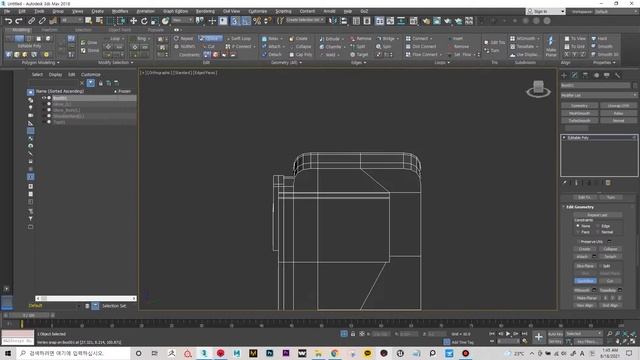Activate the Select and Scale tool
Viewport: 640px width, 360px height.
point(155,21)
